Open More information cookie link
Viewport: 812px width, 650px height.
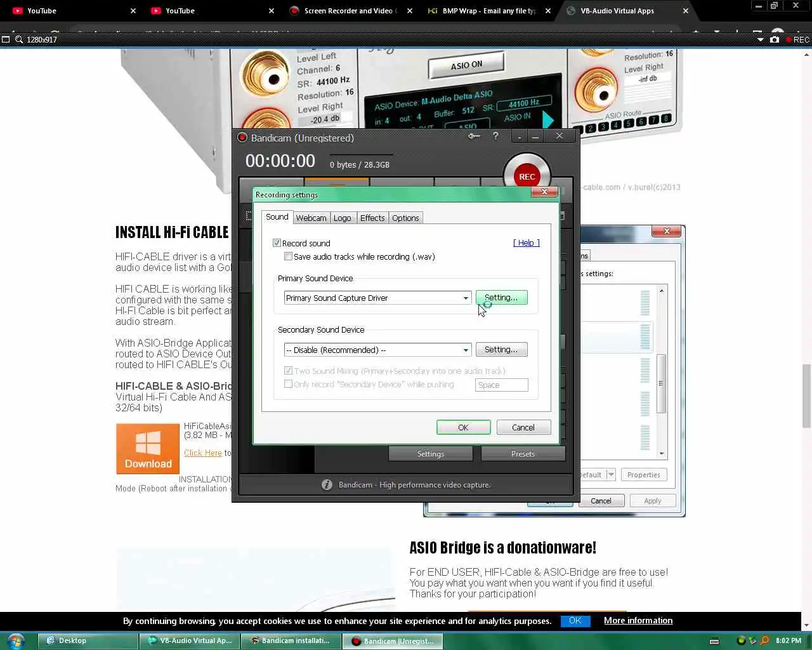point(638,621)
